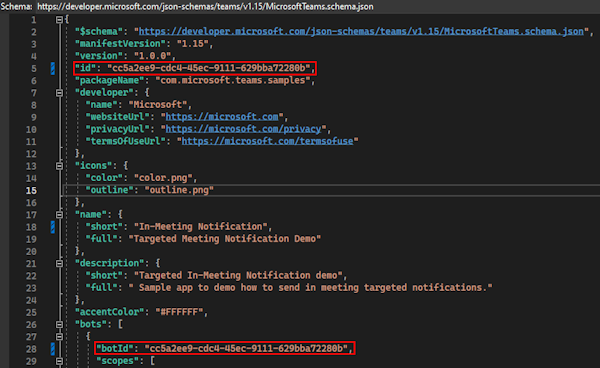Click the "Schema:" label
The width and height of the screenshot is (600, 368).
16,7
